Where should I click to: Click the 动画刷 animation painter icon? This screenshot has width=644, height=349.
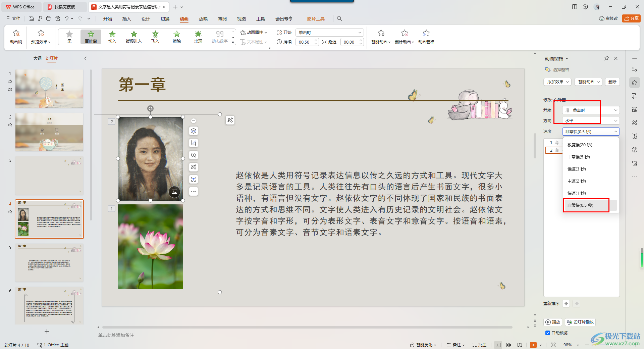[16, 37]
